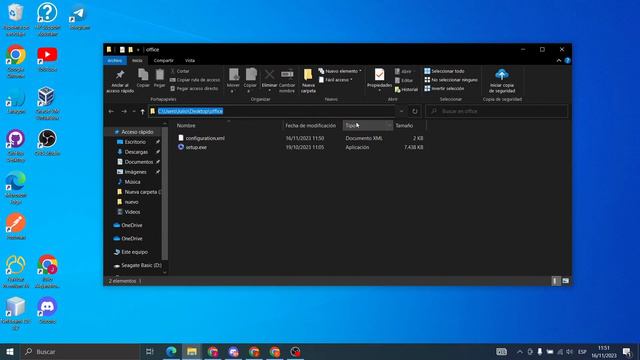Open Este equipo in navigation pane
The height and width of the screenshot is (360, 640).
click(x=134, y=252)
